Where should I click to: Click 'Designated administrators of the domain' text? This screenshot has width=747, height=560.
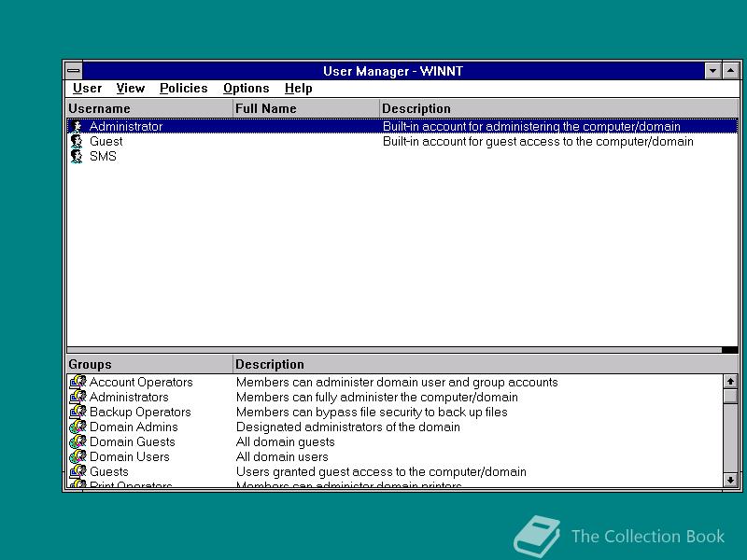click(347, 427)
